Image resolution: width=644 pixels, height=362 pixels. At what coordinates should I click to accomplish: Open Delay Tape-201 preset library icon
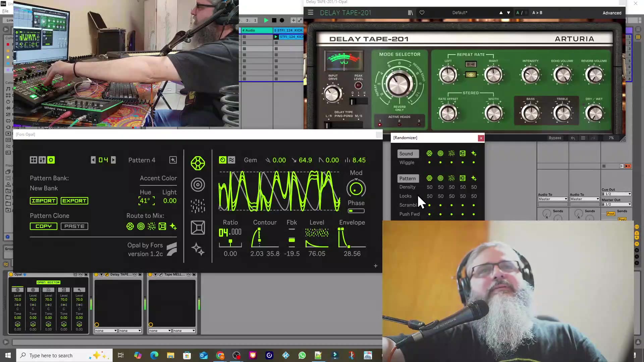click(x=410, y=13)
